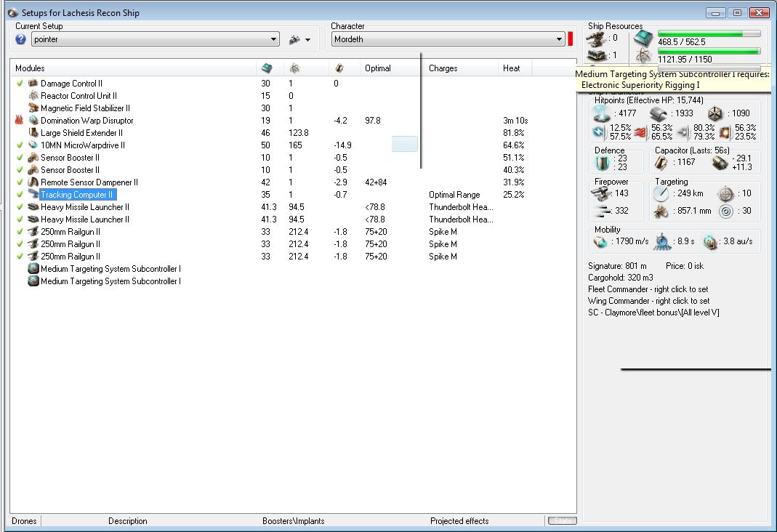Click the Large Shield Extender II module icon
This screenshot has width=777, height=532.
(x=33, y=132)
